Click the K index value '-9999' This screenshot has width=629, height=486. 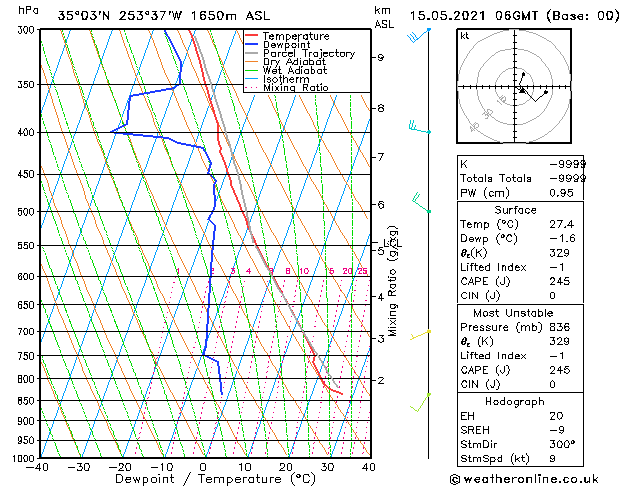point(567,164)
